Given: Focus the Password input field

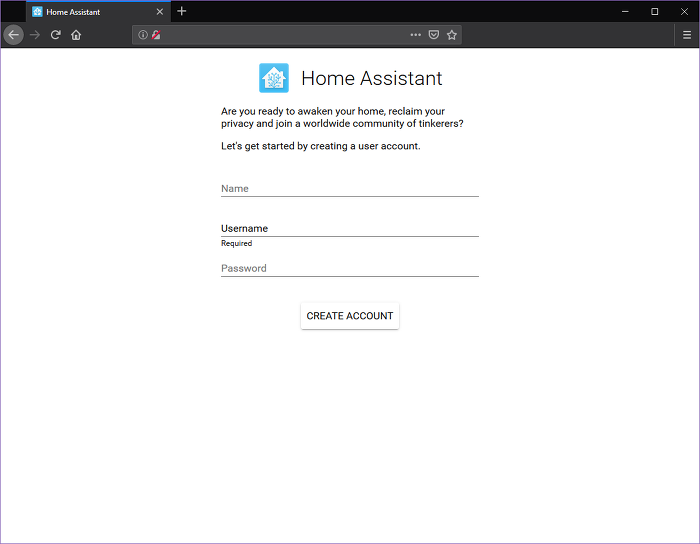Looking at the screenshot, I should 350,268.
